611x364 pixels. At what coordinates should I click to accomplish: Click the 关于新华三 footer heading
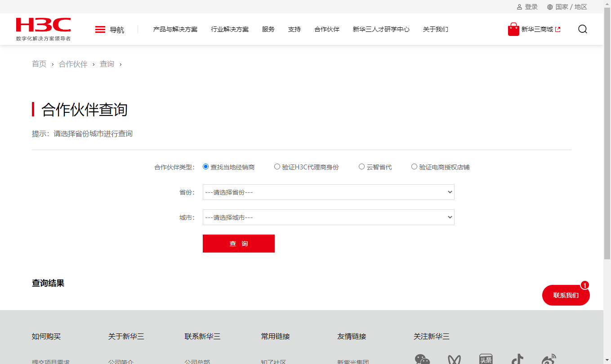pyautogui.click(x=126, y=336)
